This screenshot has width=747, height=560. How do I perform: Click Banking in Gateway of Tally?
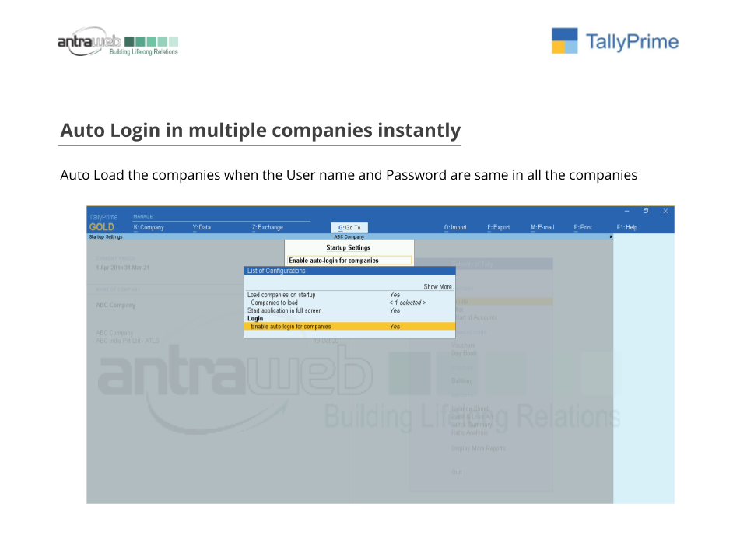[x=461, y=381]
